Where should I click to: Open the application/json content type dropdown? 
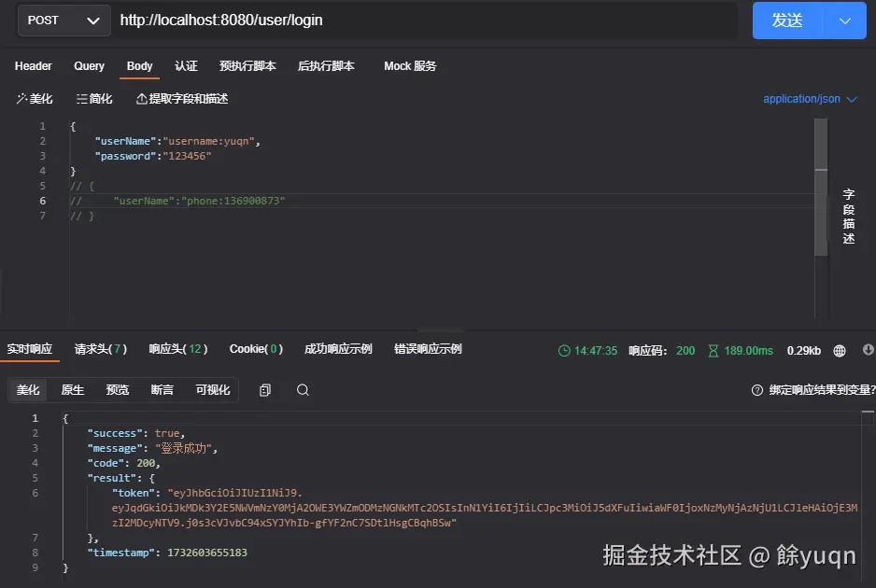pyautogui.click(x=810, y=99)
